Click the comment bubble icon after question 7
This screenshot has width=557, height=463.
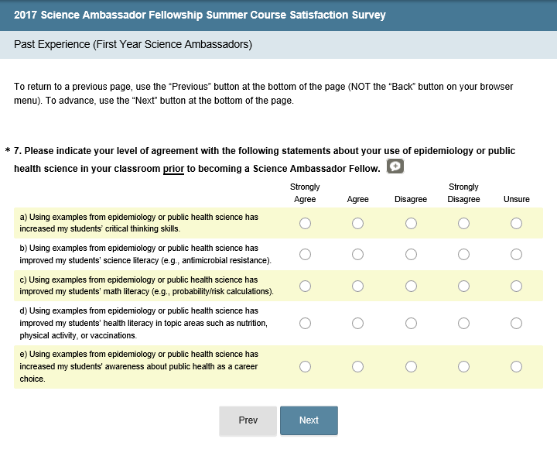tap(395, 166)
